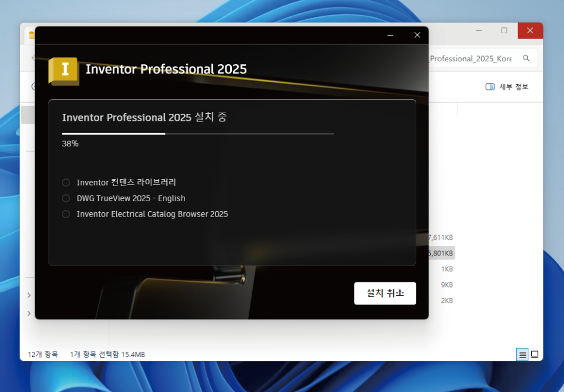Close the File Explorer window

pyautogui.click(x=530, y=30)
